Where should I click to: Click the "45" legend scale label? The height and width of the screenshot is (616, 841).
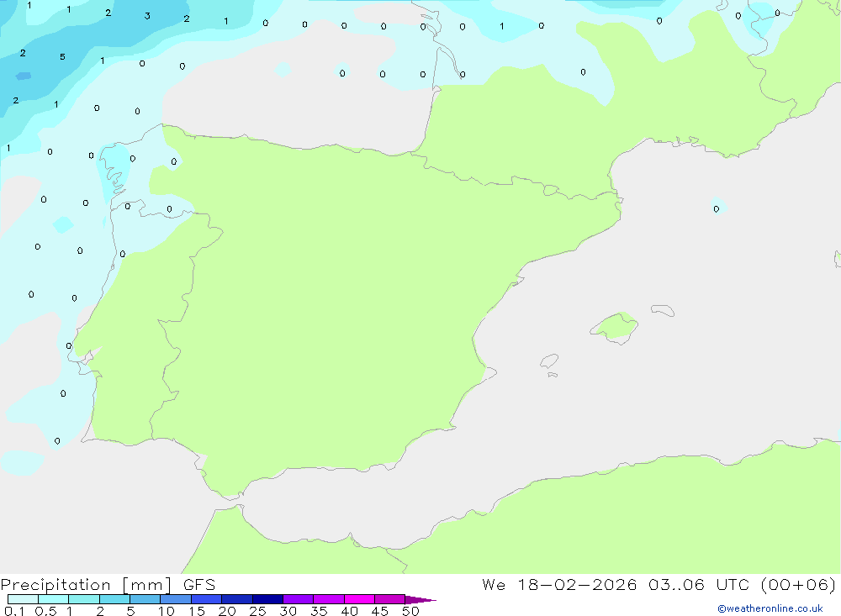(x=380, y=611)
